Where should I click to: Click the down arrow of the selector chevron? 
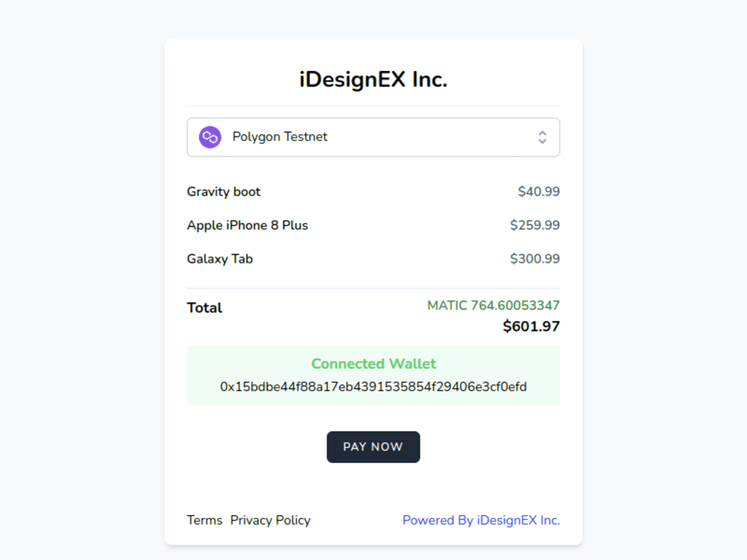click(x=542, y=140)
